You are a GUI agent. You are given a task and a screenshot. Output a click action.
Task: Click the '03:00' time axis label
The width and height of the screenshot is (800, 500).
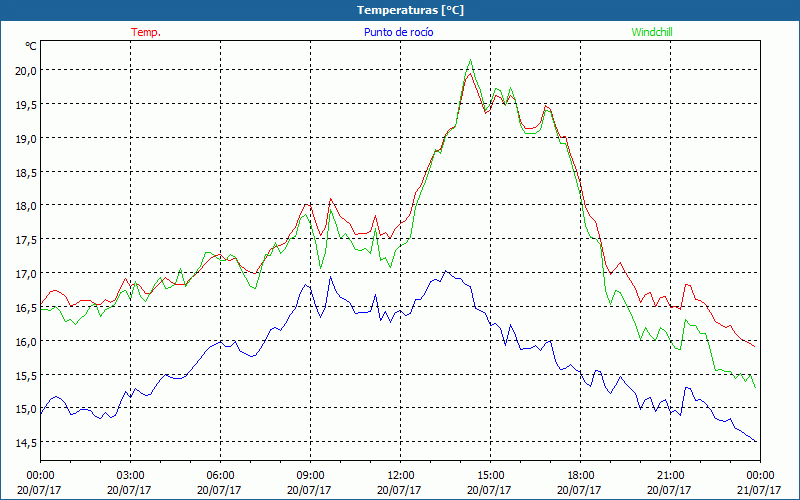pos(130,475)
